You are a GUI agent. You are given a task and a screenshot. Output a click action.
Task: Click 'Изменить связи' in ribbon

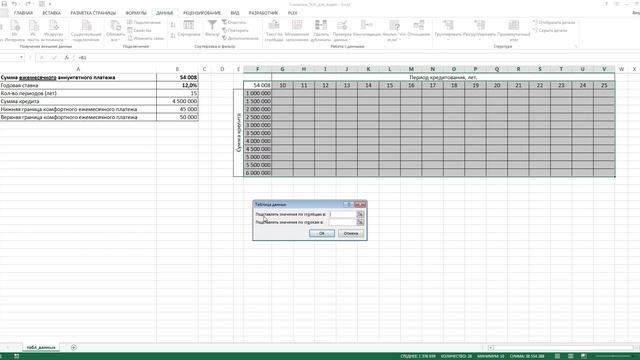coord(146,38)
